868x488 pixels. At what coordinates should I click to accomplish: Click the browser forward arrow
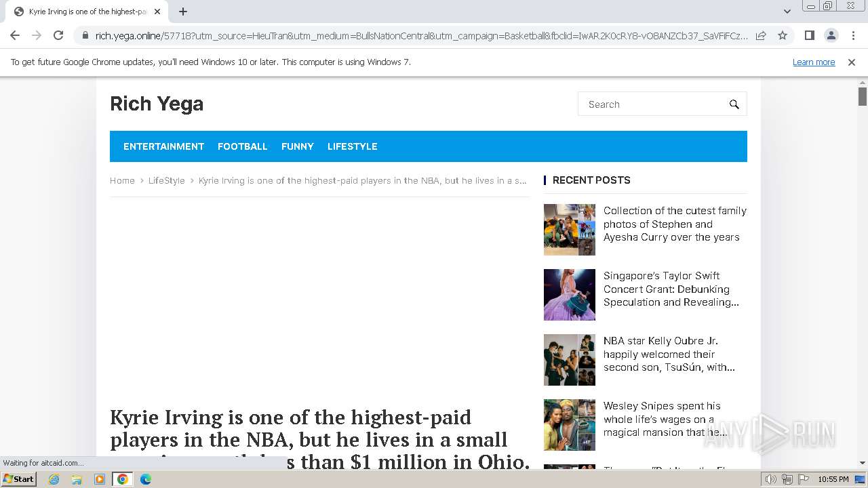(37, 35)
